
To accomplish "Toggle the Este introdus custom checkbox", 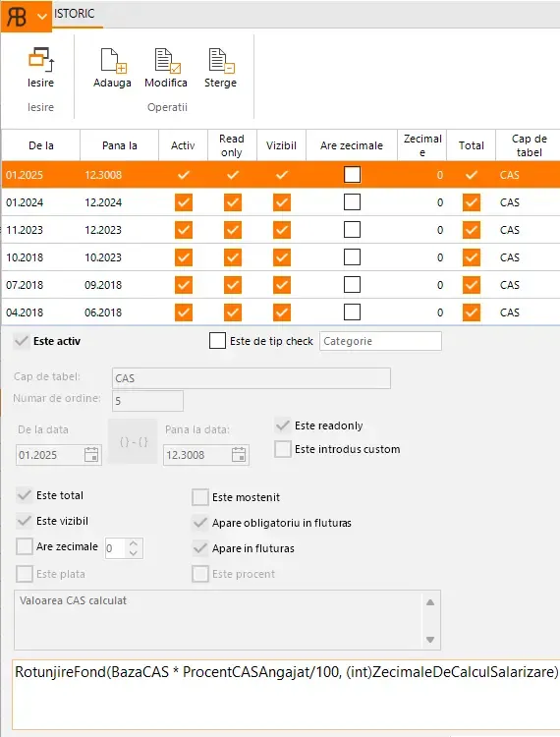I will 283,449.
